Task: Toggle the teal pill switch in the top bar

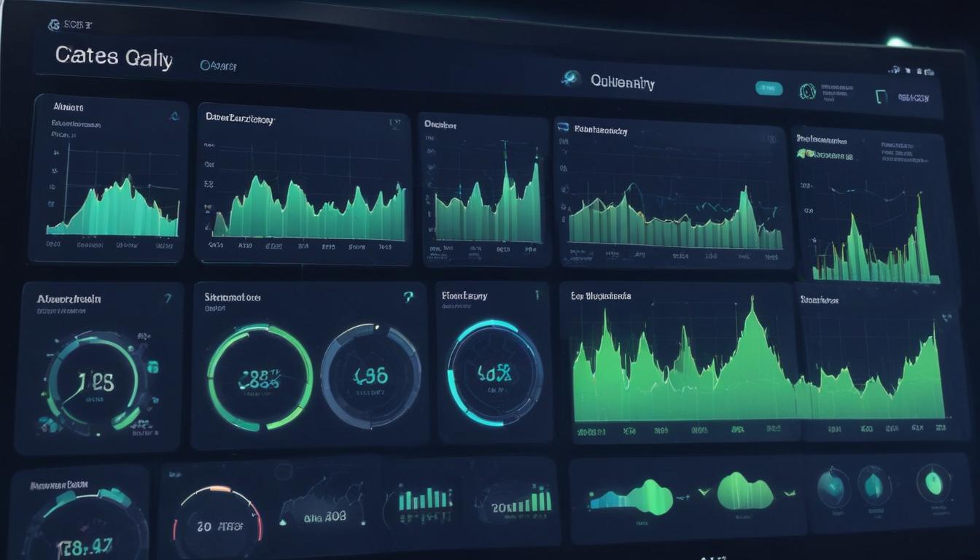Action: pyautogui.click(x=769, y=88)
